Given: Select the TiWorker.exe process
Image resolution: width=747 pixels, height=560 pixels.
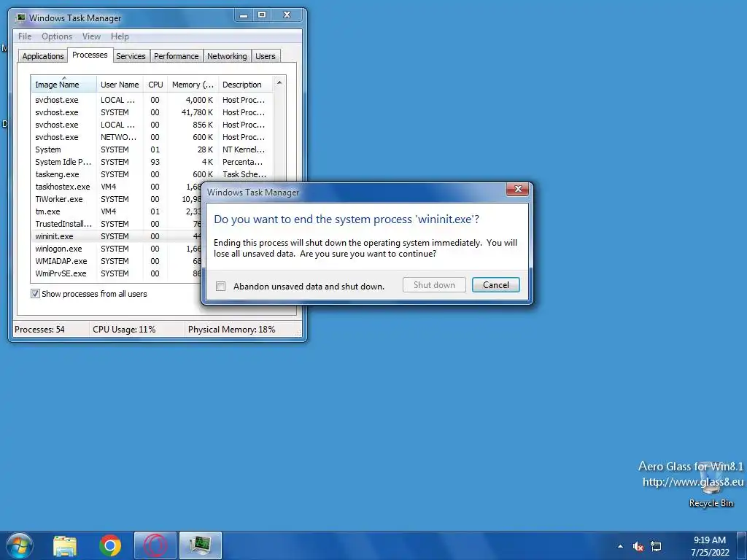Looking at the screenshot, I should [117, 199].
